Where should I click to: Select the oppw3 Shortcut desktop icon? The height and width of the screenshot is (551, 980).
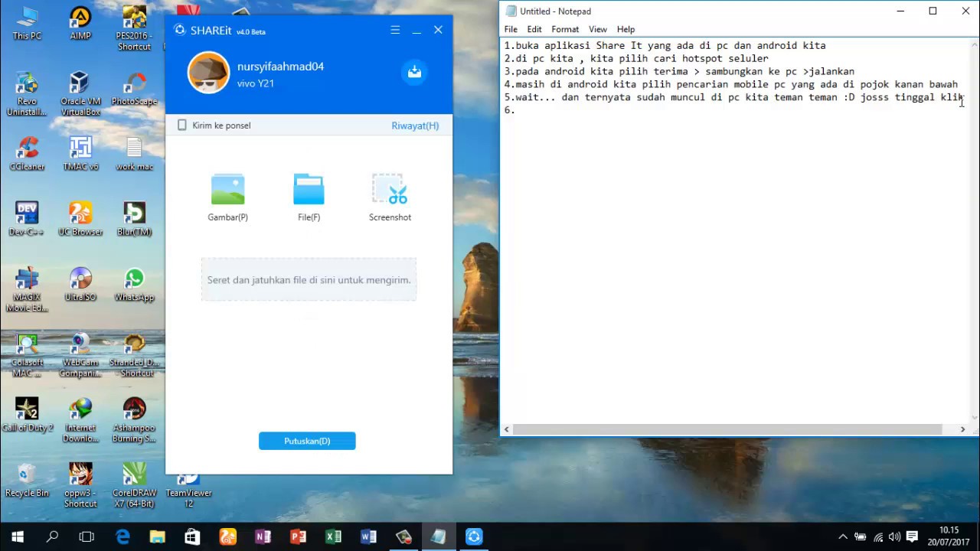pos(80,485)
